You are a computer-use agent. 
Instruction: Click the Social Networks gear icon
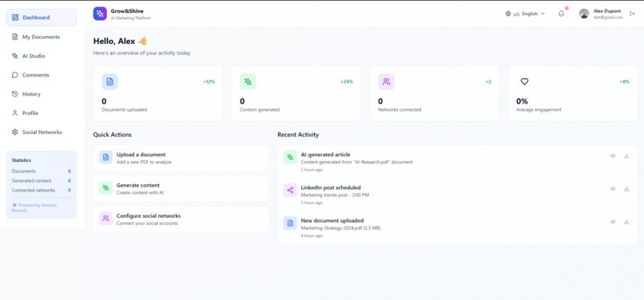[15, 132]
